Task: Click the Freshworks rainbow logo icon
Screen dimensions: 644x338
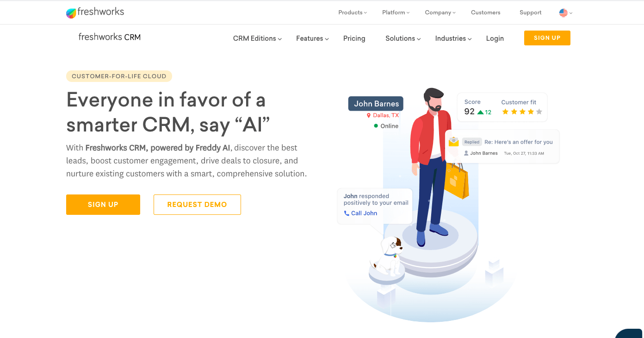Action: 71,13
